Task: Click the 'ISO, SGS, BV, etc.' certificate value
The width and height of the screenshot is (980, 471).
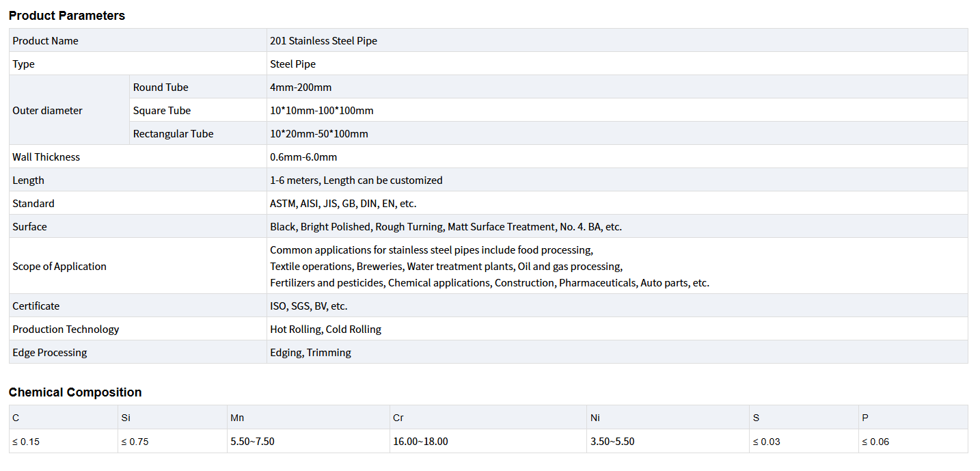Action: (x=308, y=306)
